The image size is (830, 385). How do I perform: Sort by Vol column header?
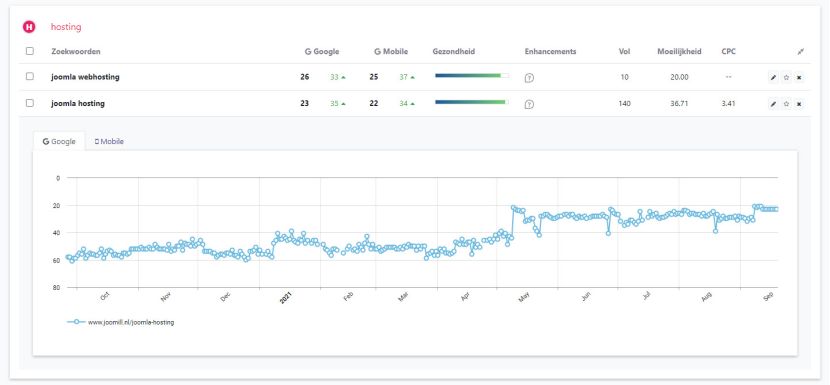coord(625,51)
